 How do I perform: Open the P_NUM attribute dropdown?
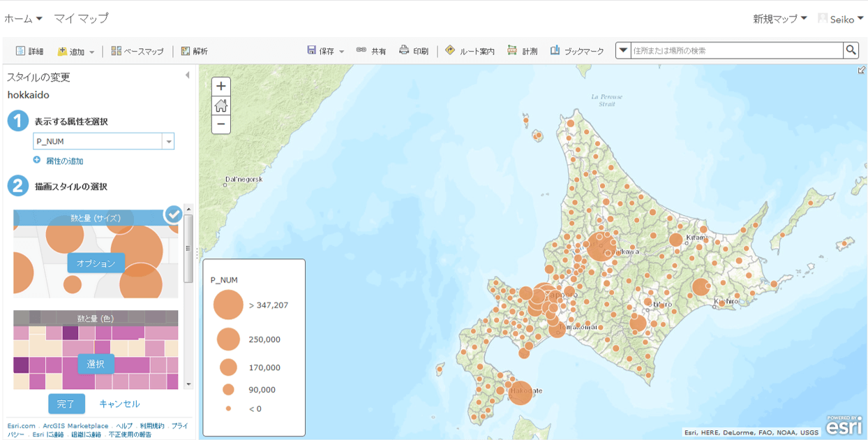[x=168, y=142]
